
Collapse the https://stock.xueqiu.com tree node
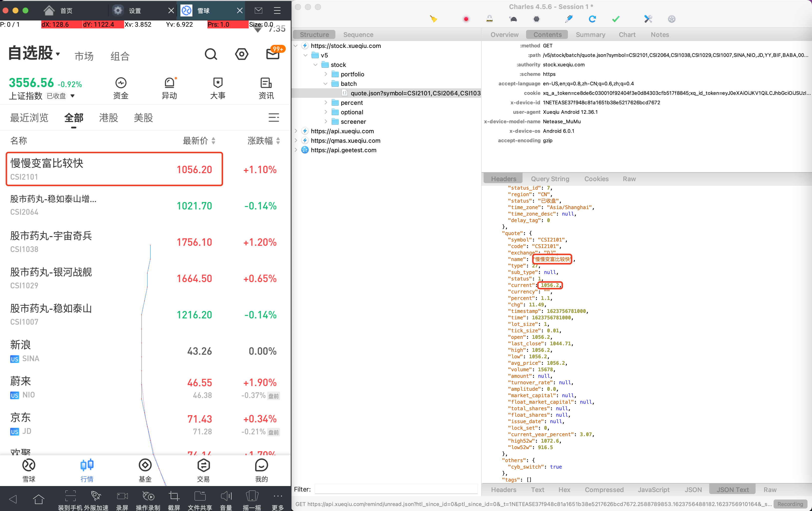click(x=296, y=46)
